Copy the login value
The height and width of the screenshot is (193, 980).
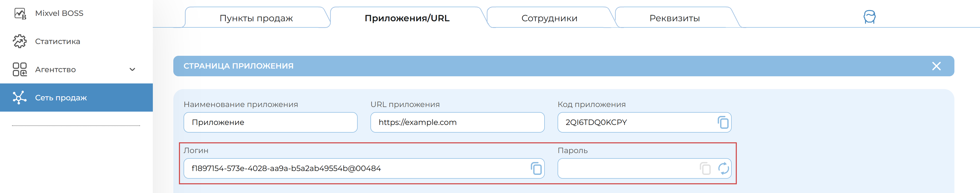pyautogui.click(x=536, y=169)
